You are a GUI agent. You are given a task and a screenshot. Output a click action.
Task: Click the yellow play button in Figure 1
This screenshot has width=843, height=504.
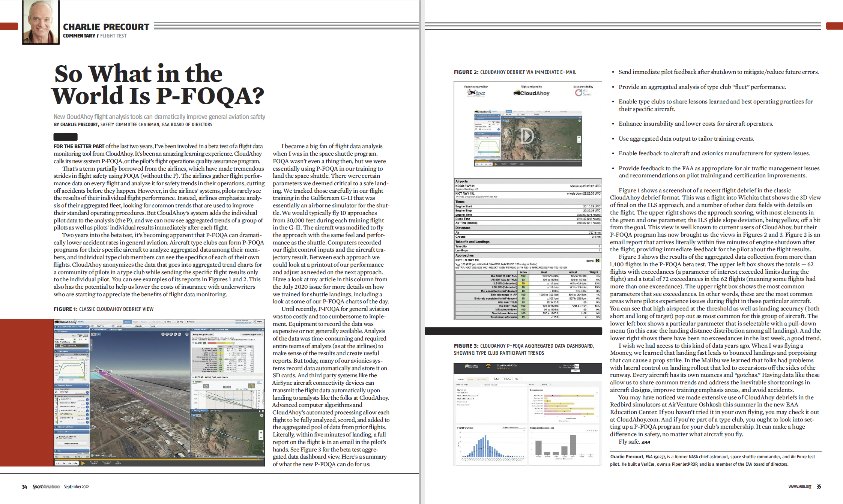(x=83, y=463)
